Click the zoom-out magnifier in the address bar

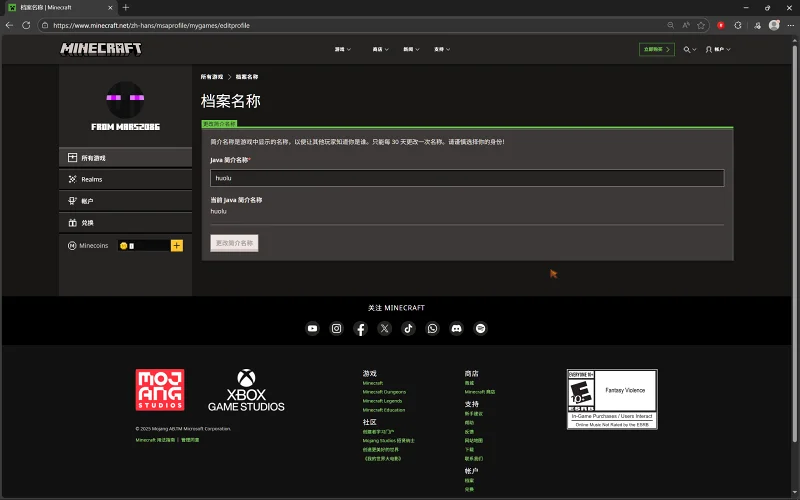670,25
